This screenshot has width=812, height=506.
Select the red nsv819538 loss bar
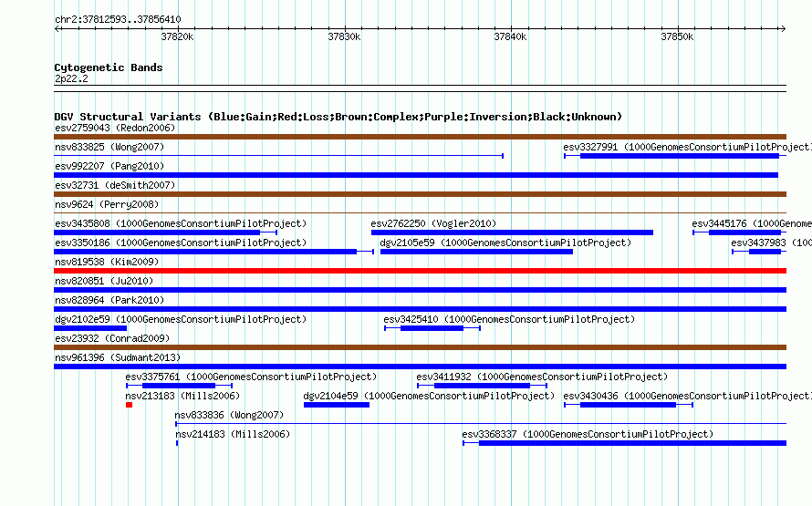420,271
